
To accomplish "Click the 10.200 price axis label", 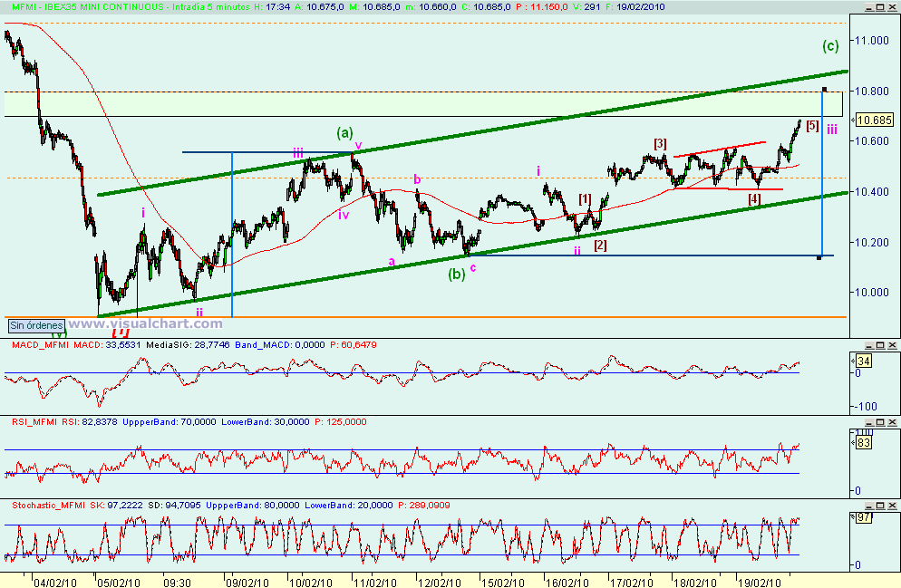I will [x=872, y=242].
